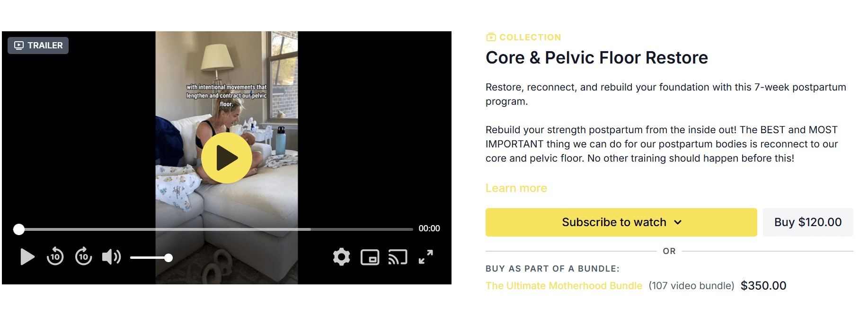Skip forward 10 seconds
Image resolution: width=868 pixels, height=319 pixels.
coord(84,257)
